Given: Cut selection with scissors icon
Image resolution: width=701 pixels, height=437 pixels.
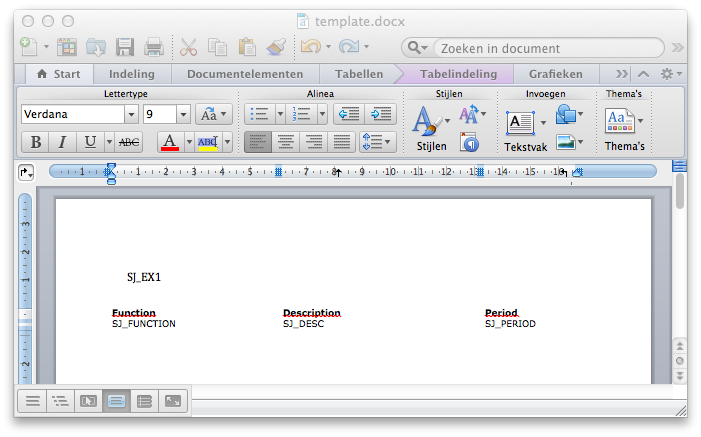Looking at the screenshot, I should 188,47.
